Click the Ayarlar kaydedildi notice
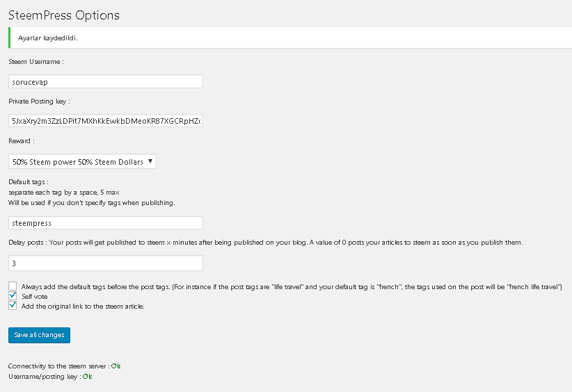Image resolution: width=572 pixels, height=392 pixels. [47, 38]
